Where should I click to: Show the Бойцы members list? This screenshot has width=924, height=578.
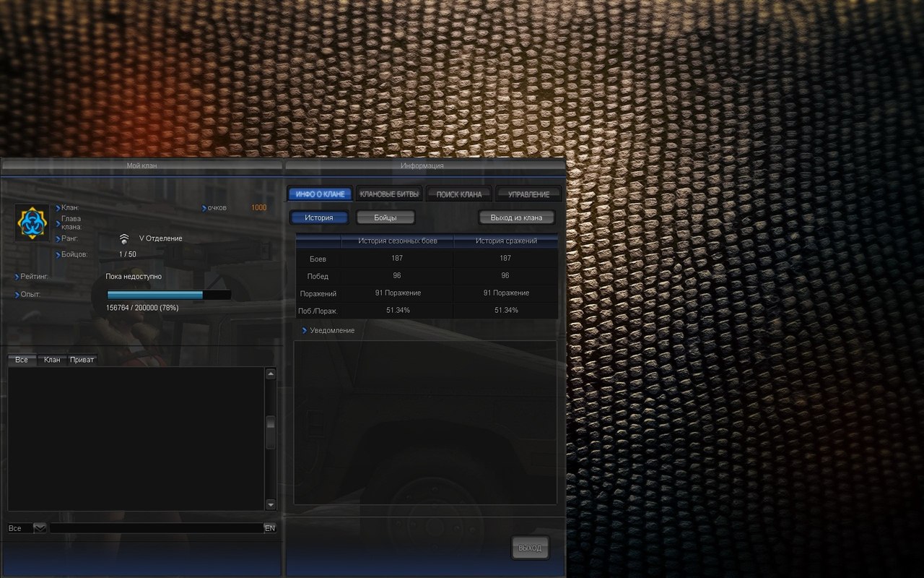[385, 217]
